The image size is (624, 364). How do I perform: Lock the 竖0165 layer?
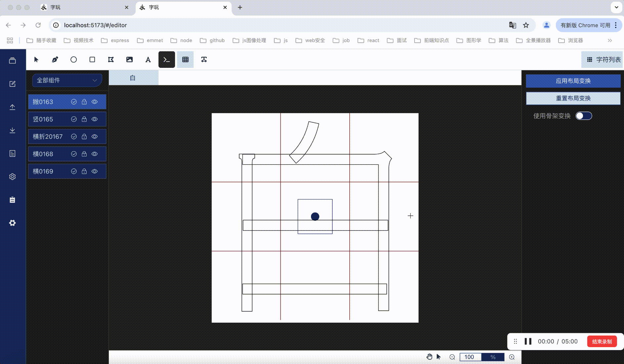(x=84, y=119)
